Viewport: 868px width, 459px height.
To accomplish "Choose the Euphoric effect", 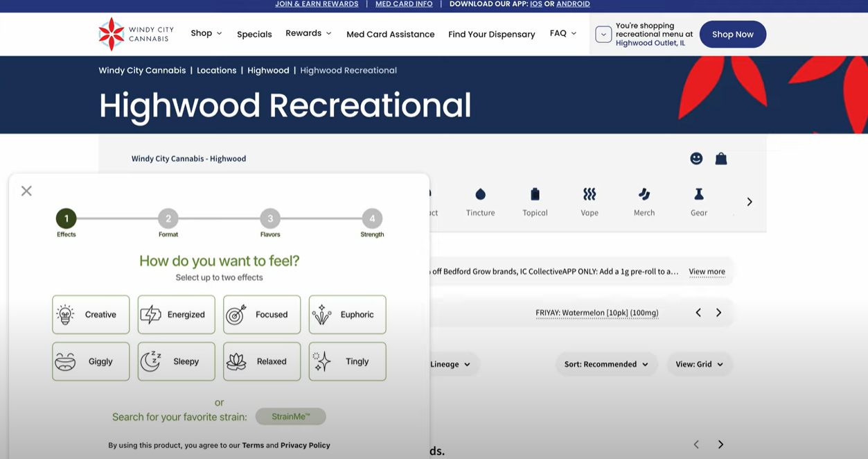I will [x=347, y=314].
